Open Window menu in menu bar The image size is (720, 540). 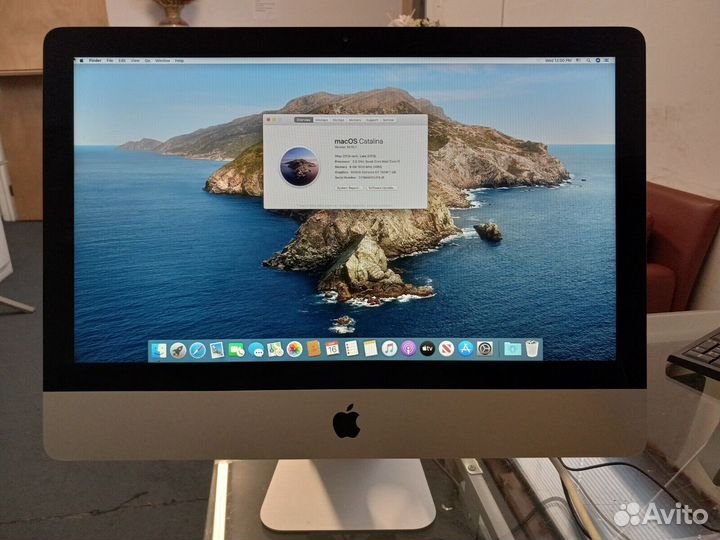click(x=163, y=61)
